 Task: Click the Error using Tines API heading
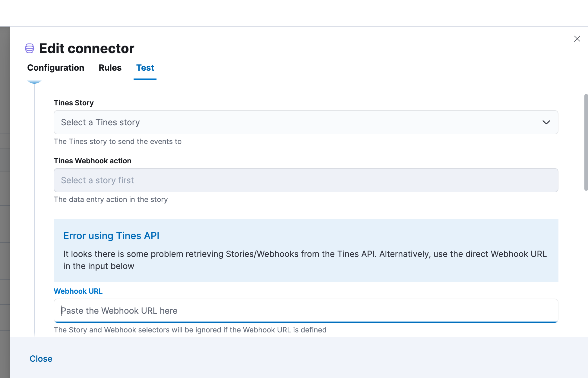[111, 235]
